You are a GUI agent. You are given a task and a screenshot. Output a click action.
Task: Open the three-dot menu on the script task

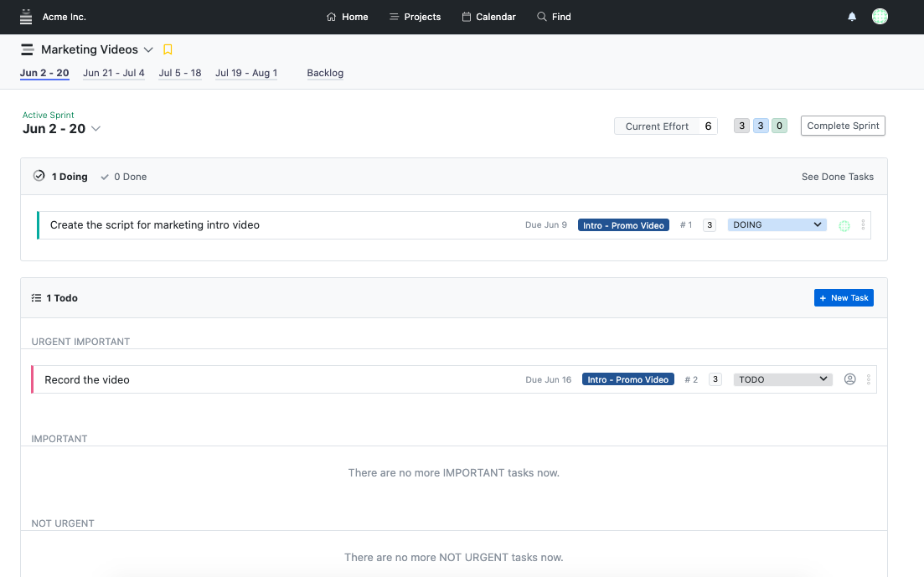coord(864,224)
